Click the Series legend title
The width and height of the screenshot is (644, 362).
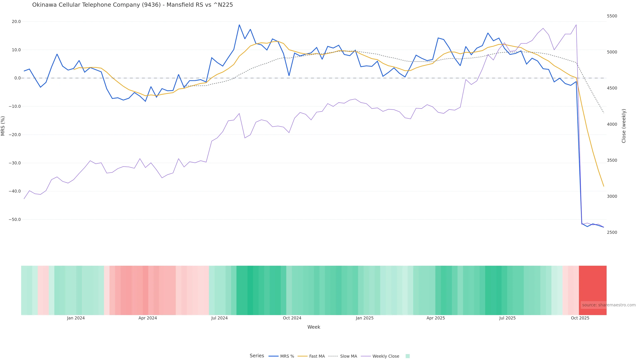257,355
